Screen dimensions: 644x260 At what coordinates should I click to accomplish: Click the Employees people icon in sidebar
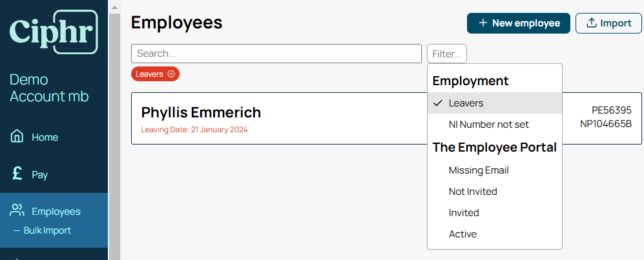pos(17,211)
